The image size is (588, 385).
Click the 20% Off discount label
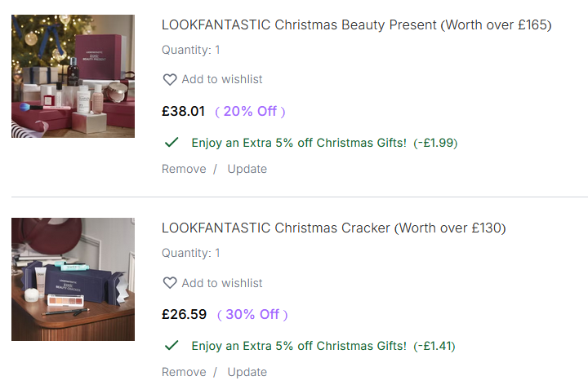[x=250, y=111]
